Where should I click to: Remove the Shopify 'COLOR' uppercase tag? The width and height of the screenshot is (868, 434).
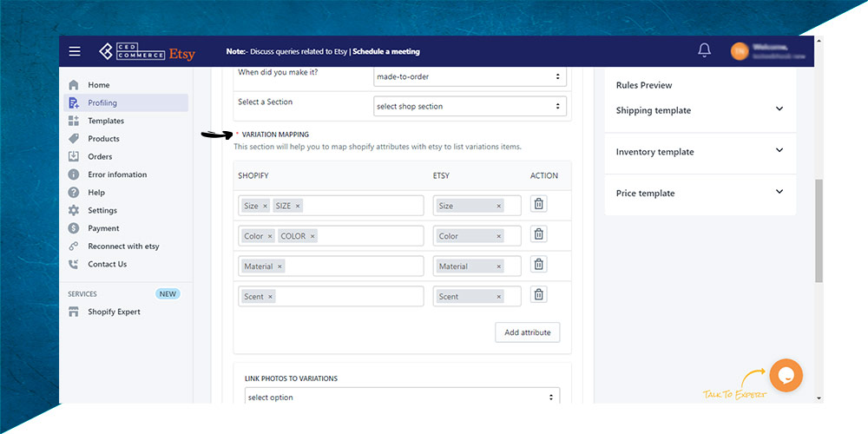[x=312, y=236]
